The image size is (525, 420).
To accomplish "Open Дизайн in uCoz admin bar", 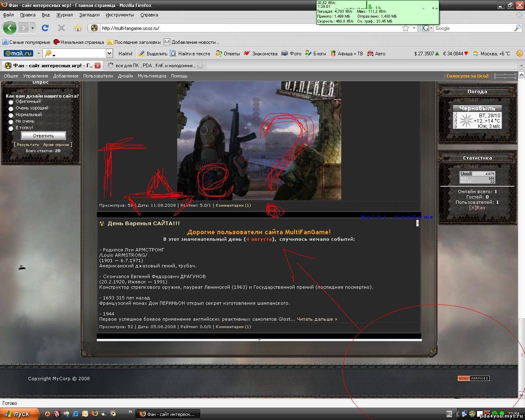I will [126, 76].
